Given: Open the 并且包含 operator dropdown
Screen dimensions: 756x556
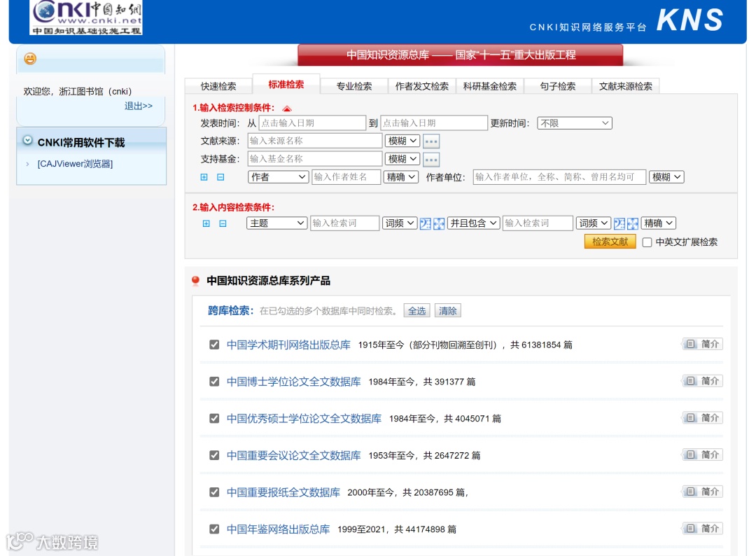Looking at the screenshot, I should coord(473,223).
